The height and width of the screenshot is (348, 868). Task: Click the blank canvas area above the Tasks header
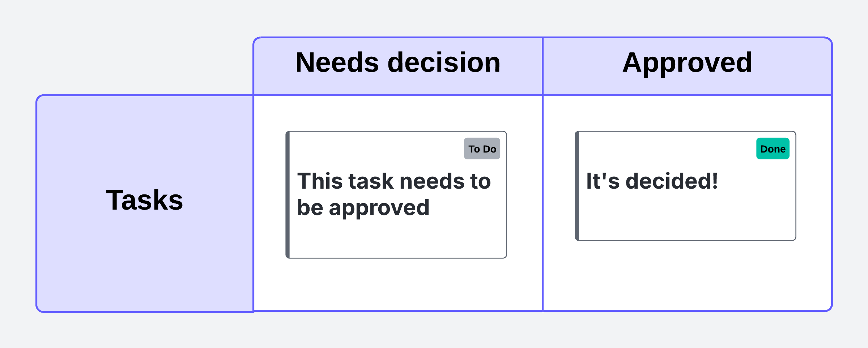(145, 54)
